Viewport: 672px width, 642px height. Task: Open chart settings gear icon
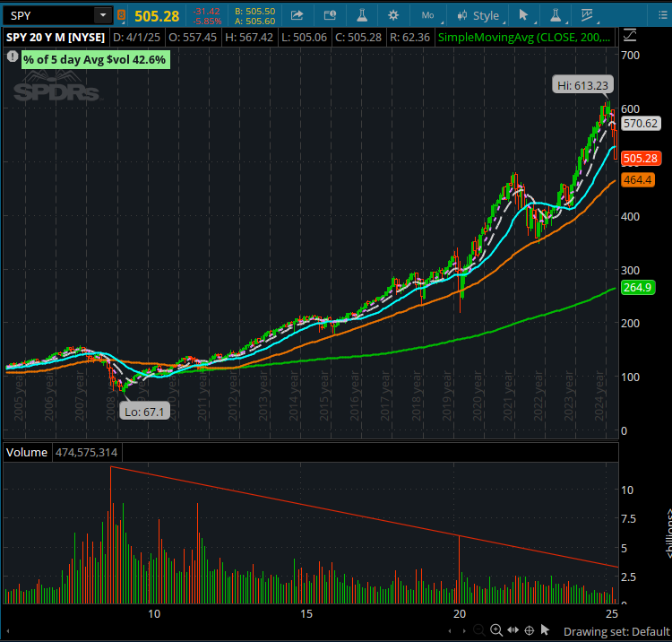coord(393,15)
